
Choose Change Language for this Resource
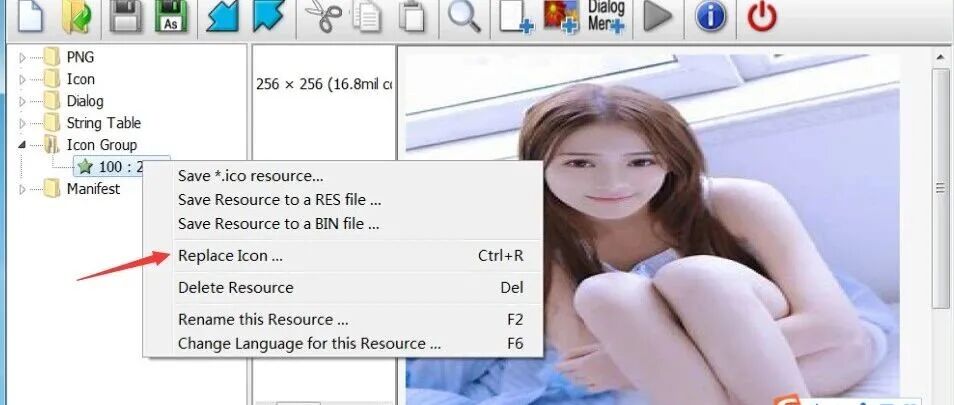point(343,344)
